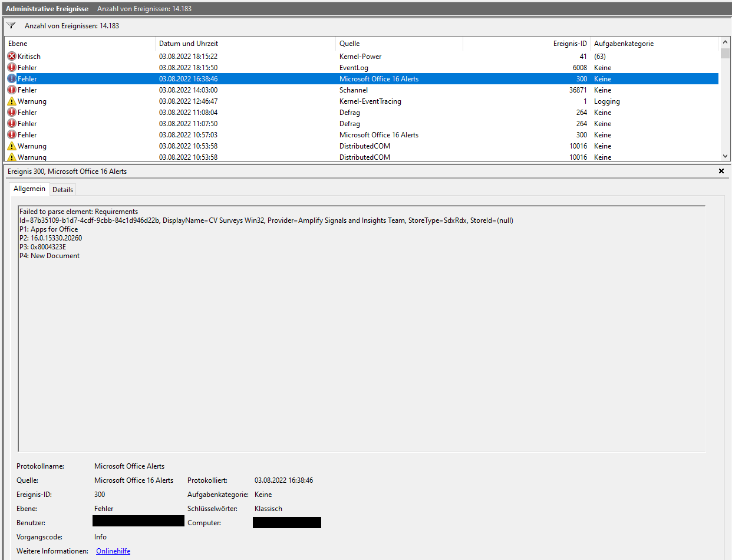Select the Schannel source cell
732x560 pixels.
(354, 90)
